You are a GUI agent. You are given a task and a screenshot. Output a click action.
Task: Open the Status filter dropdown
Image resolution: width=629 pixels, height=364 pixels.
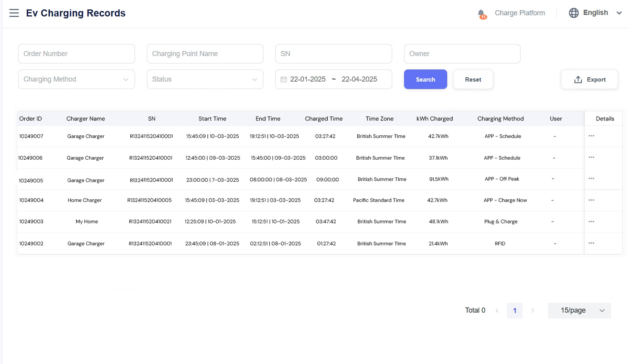pyautogui.click(x=205, y=79)
